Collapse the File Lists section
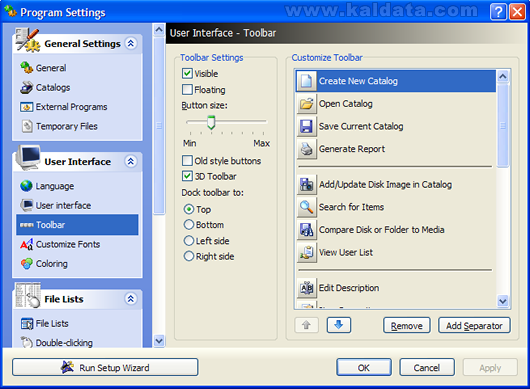530x389 pixels. pos(131,299)
